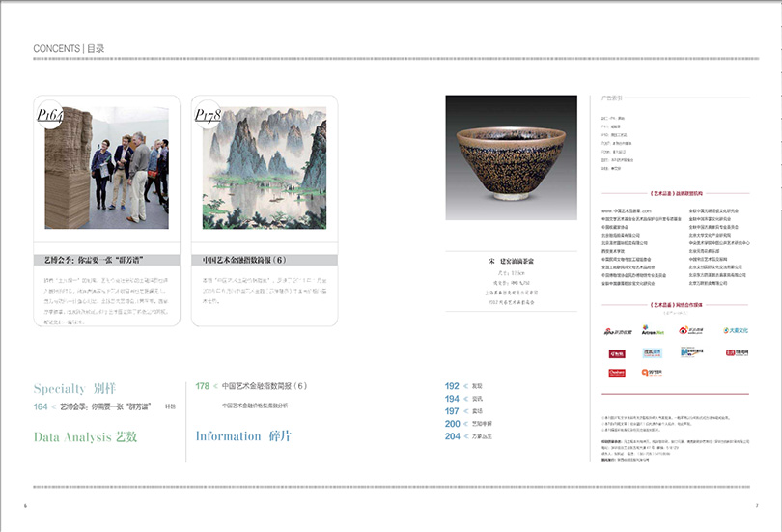Click the arrow beside green number 178
Screen dimensions: 782x532
coord(215,386)
